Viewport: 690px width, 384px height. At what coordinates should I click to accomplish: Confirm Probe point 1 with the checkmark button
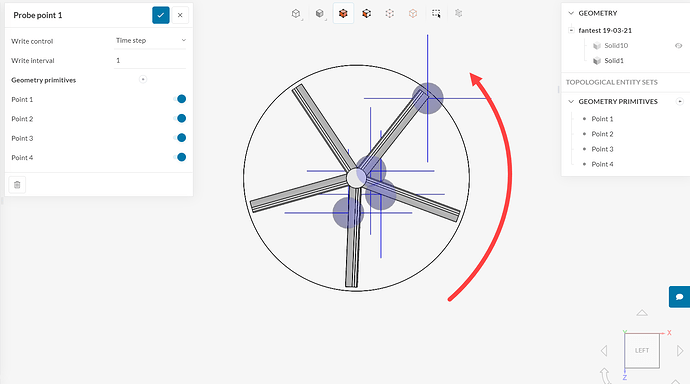[x=161, y=15]
